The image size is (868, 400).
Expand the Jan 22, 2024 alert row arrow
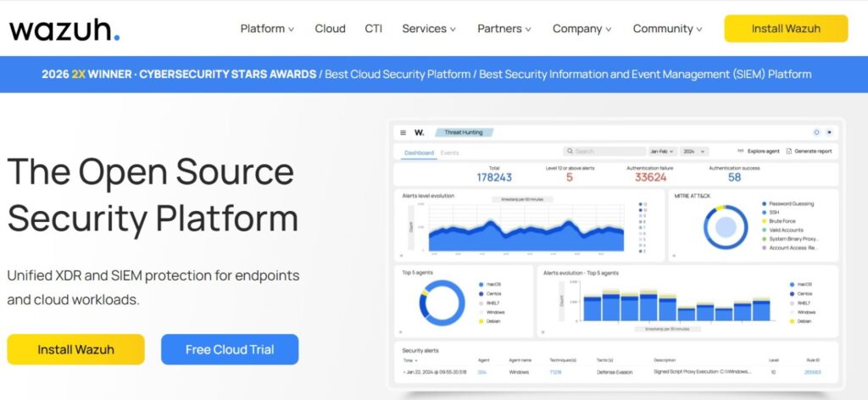[404, 372]
